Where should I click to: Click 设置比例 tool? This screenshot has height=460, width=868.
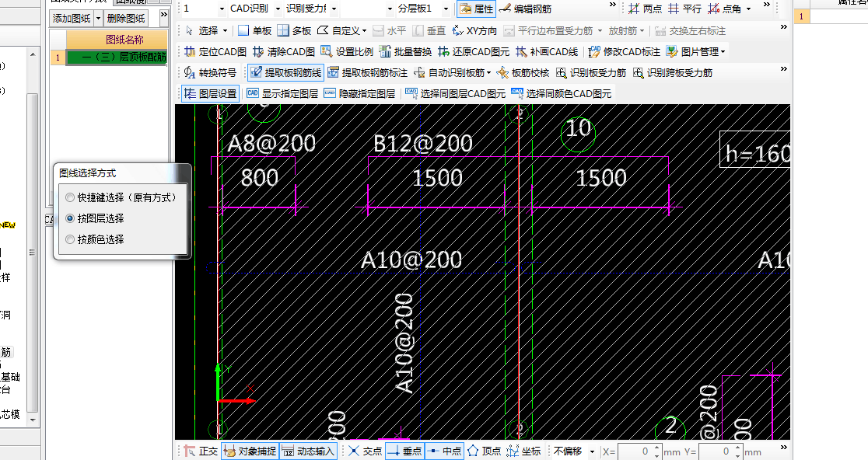tap(347, 51)
